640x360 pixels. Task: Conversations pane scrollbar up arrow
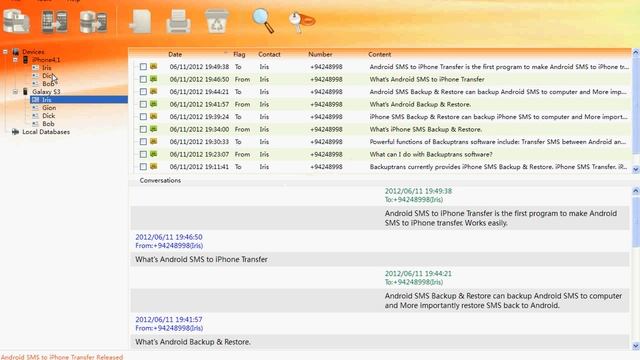636,191
